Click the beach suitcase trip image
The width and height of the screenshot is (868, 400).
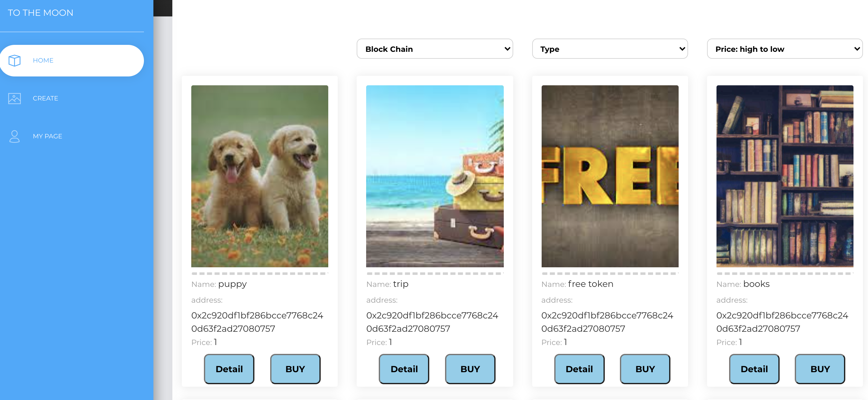[x=435, y=176]
